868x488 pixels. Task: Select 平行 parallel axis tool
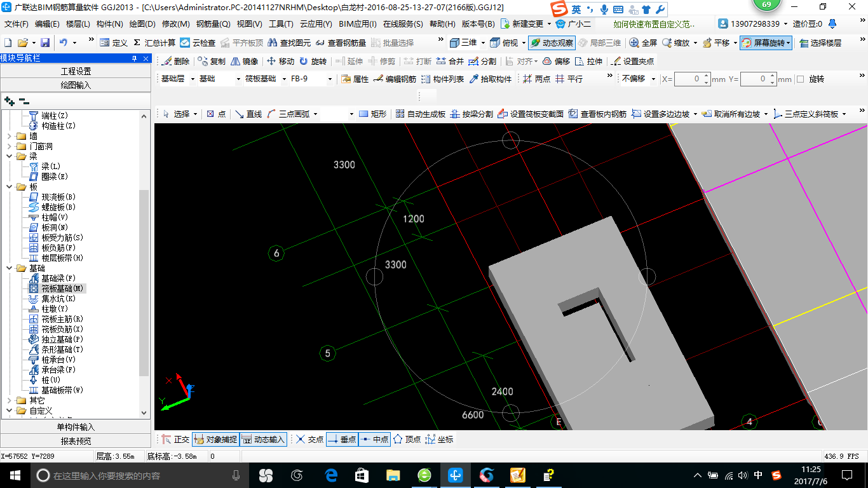569,79
